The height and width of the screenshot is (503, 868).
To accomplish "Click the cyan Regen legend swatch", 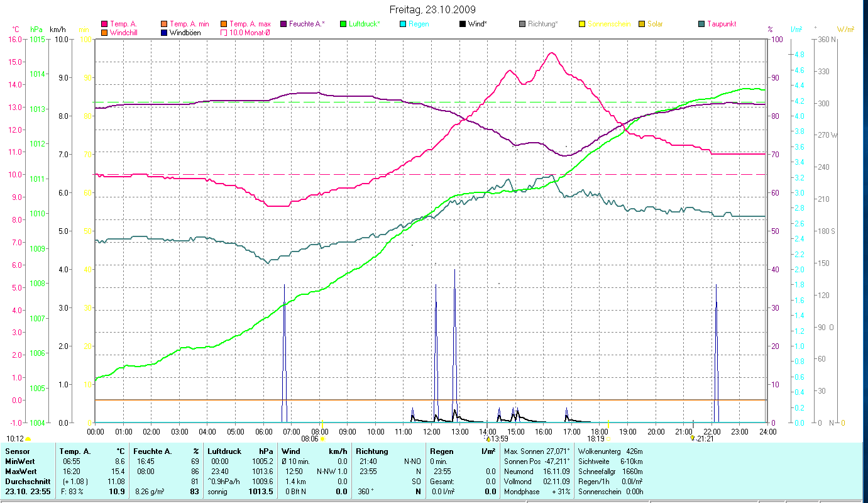I will (x=403, y=25).
